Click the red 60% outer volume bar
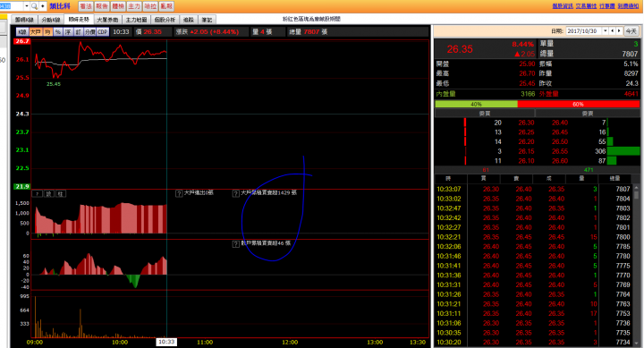 pos(579,104)
